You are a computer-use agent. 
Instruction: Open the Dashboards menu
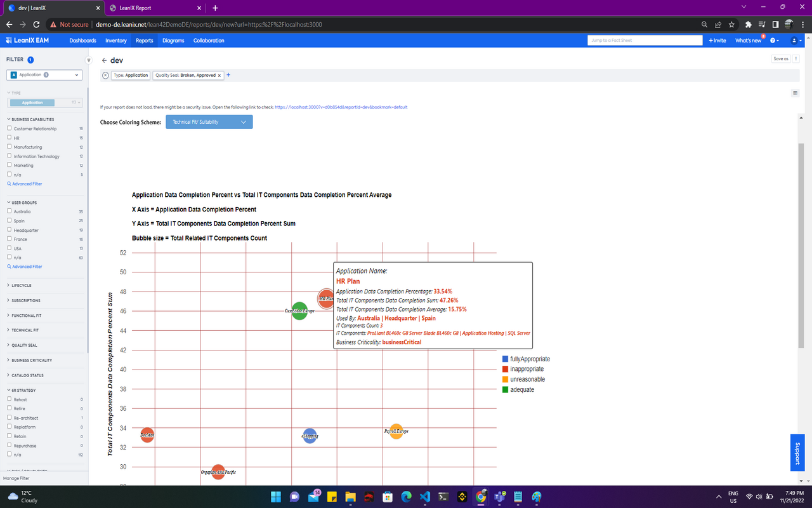tap(83, 41)
